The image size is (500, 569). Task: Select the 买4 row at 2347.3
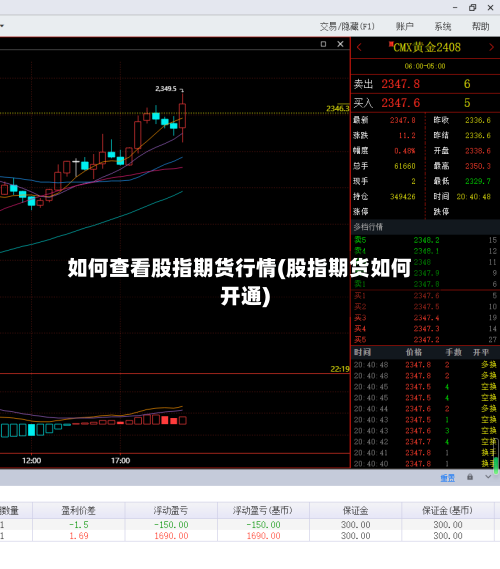pos(425,329)
